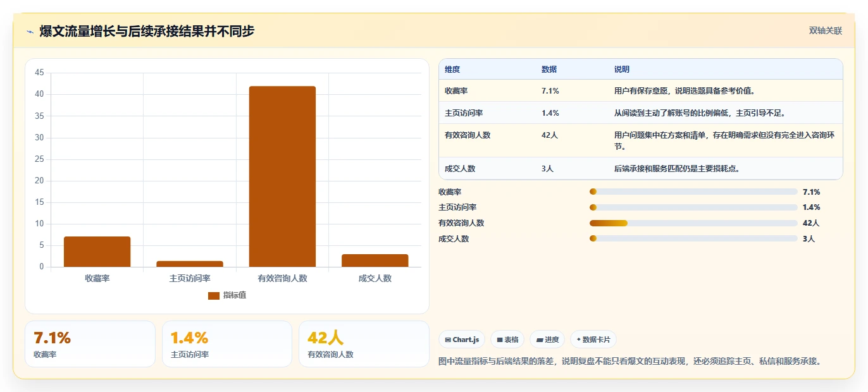Click the Chart.js tag chip
The width and height of the screenshot is (868, 392).
click(462, 340)
